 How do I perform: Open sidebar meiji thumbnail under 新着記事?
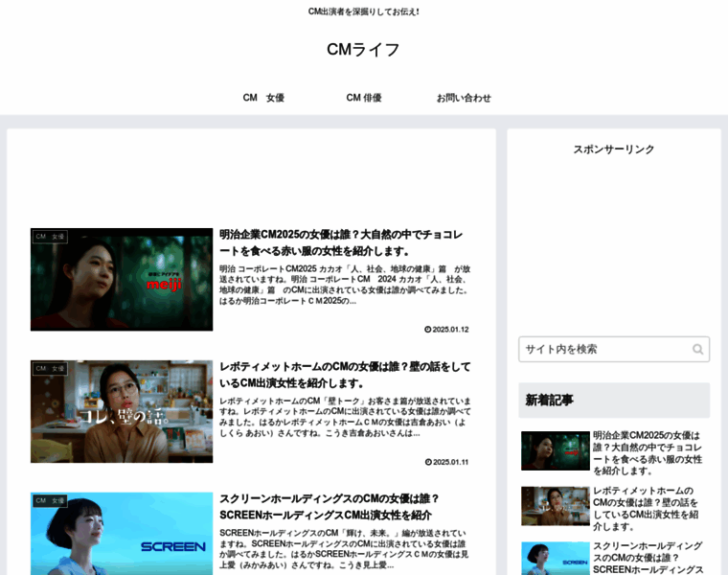tap(556, 450)
